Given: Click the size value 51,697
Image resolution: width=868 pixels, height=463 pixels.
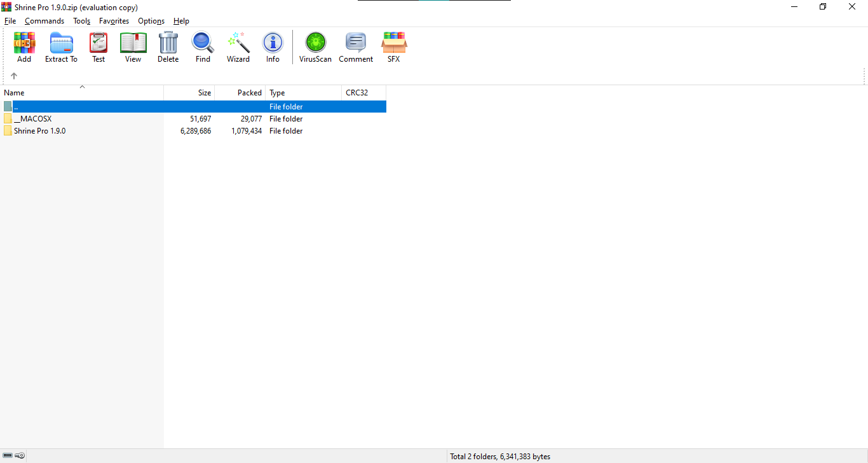Looking at the screenshot, I should 201,119.
